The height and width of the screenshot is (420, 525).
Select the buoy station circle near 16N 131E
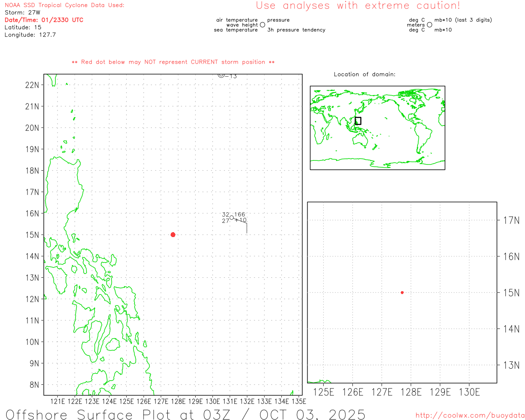(x=232, y=217)
